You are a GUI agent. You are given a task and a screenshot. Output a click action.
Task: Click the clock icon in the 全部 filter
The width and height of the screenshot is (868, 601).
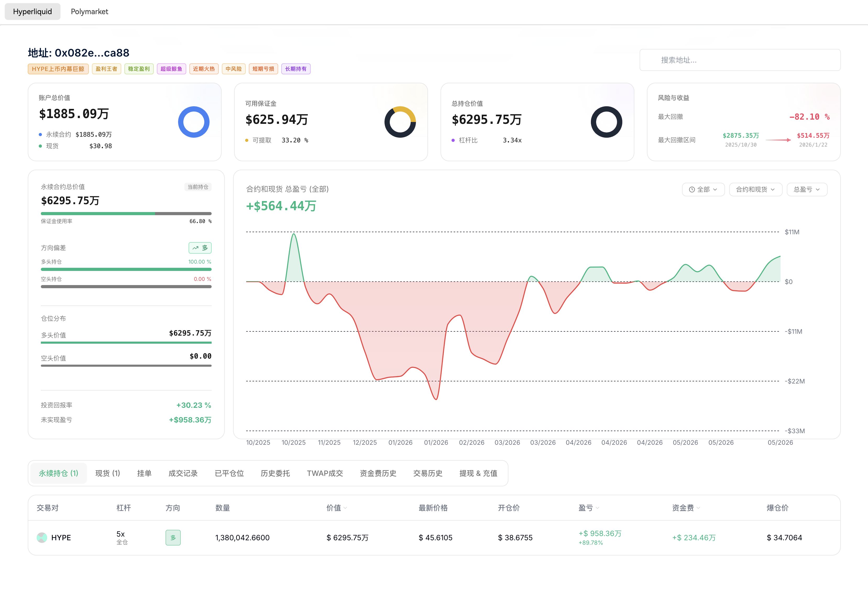pos(692,190)
